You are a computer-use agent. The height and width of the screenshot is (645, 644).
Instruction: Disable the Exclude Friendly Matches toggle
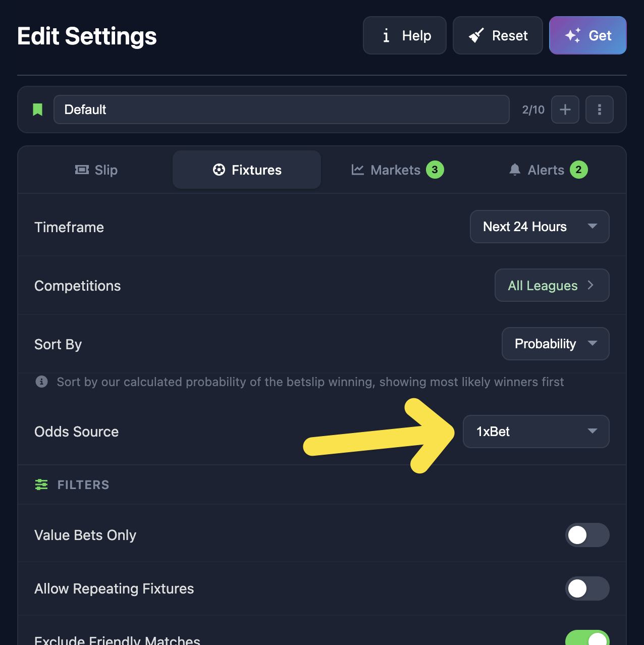tap(587, 639)
